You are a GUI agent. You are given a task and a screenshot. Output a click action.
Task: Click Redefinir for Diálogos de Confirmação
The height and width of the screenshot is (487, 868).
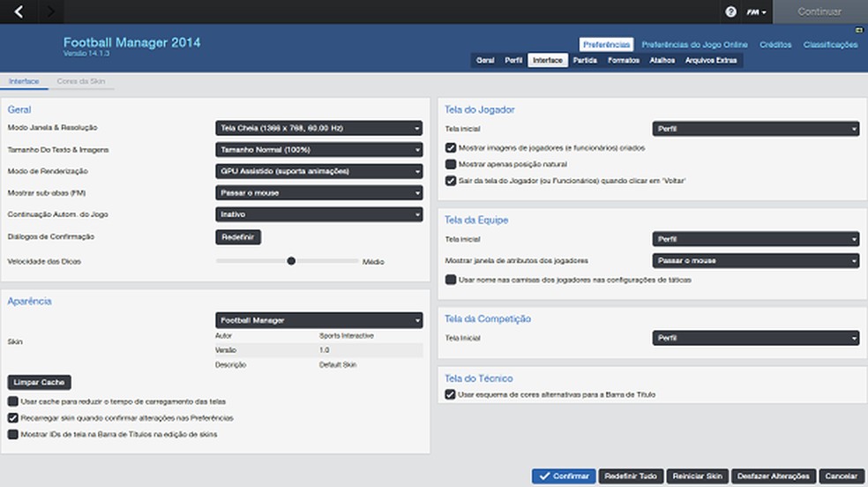click(238, 236)
